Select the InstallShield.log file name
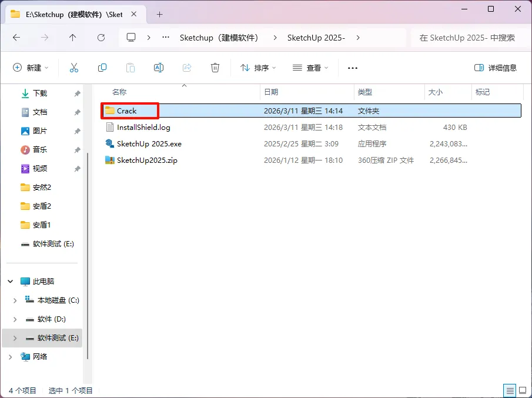 (143, 127)
